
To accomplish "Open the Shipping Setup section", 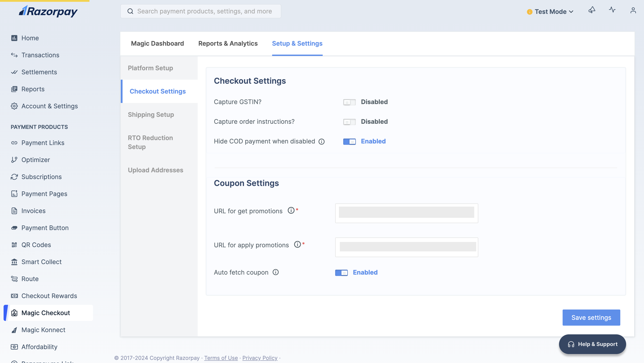I will click(x=159, y=115).
